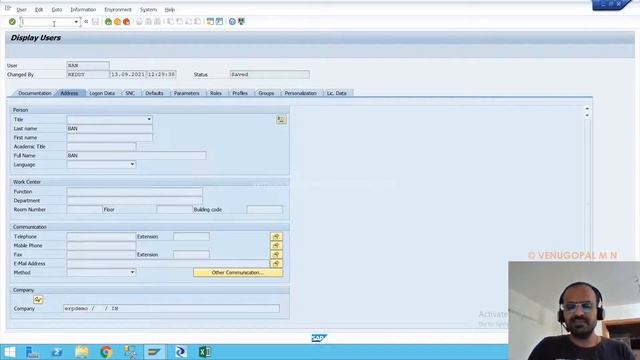Open Excel from taskbar
This screenshot has height=360, width=640.
[x=204, y=352]
